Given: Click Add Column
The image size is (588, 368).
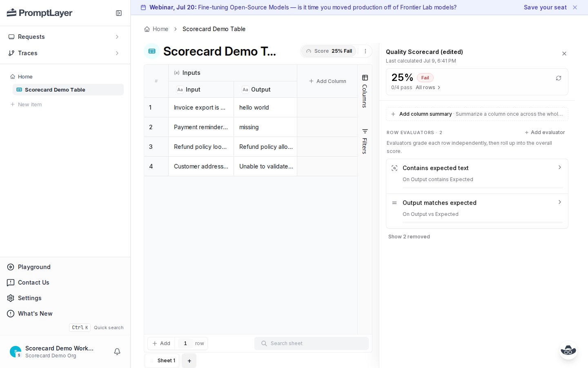Looking at the screenshot, I should click(x=327, y=81).
